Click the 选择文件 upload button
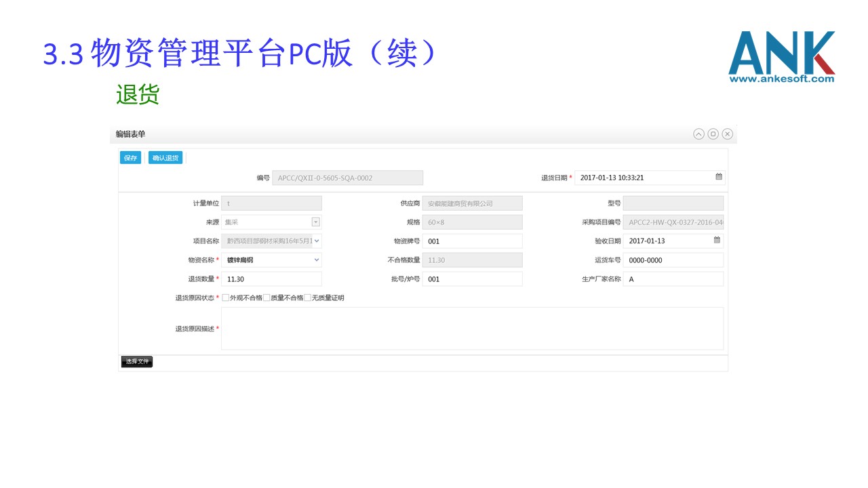This screenshot has width=868, height=488. point(137,362)
